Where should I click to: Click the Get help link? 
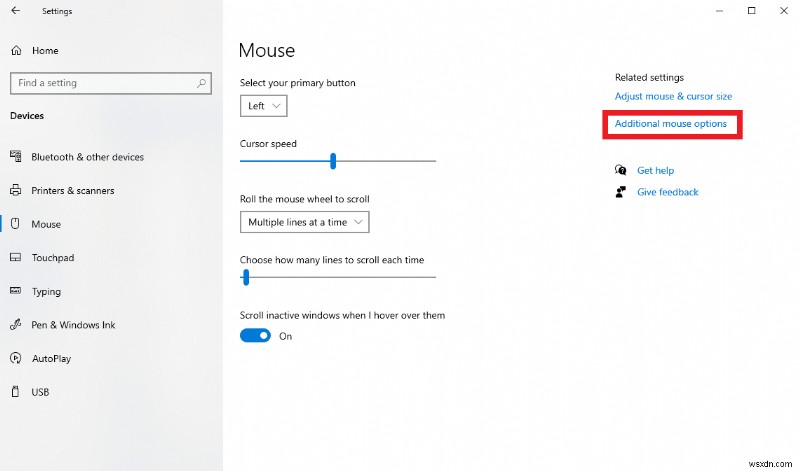pos(655,171)
